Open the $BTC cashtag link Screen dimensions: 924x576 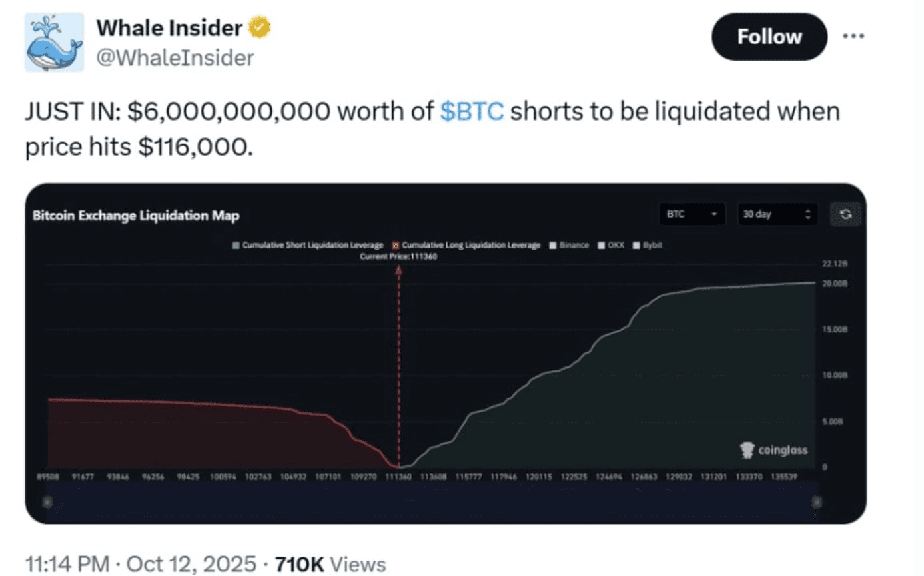tap(472, 111)
